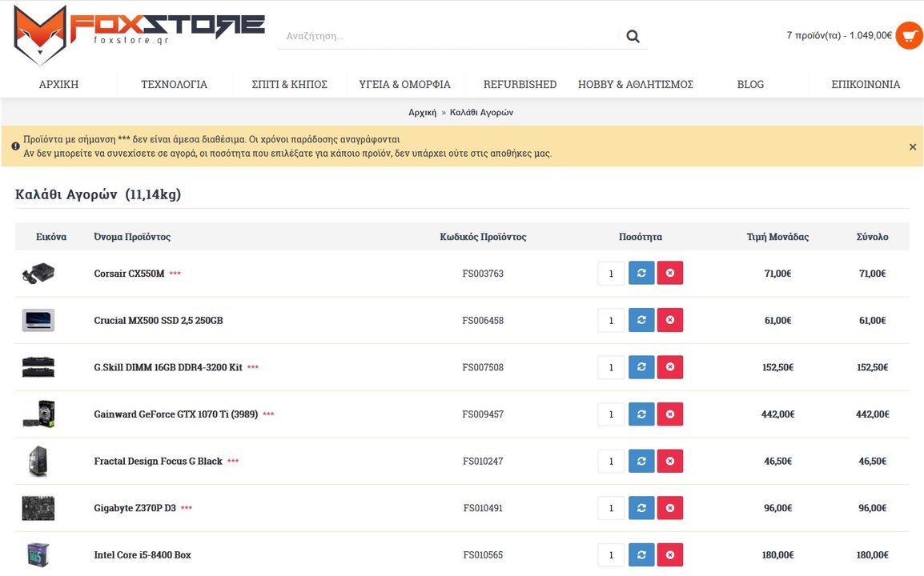
Task: Click the quantity box for Gainward GeForce GTX
Action: pyautogui.click(x=611, y=414)
